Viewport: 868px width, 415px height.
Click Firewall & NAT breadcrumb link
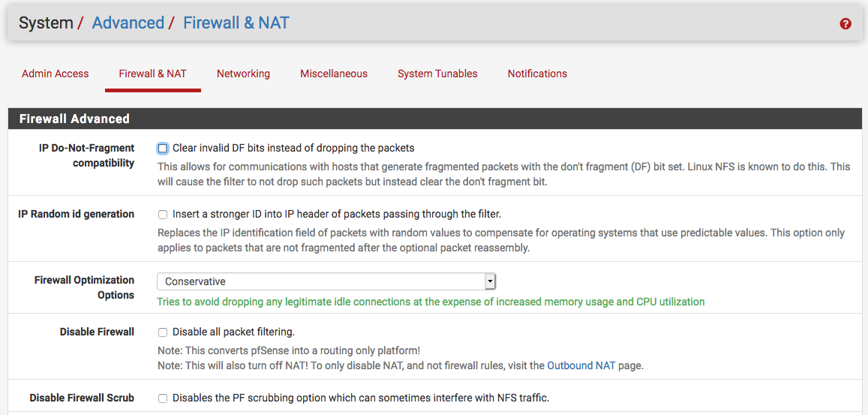click(x=236, y=23)
